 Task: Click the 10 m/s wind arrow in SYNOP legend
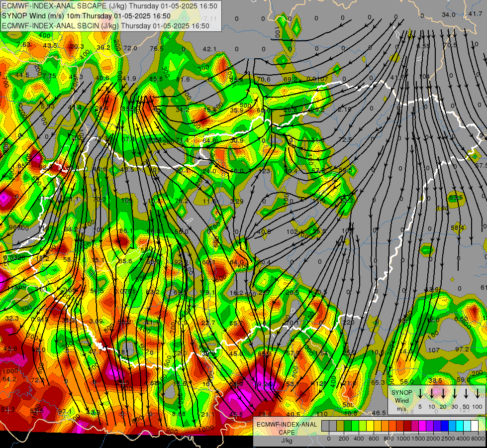coord(431,394)
